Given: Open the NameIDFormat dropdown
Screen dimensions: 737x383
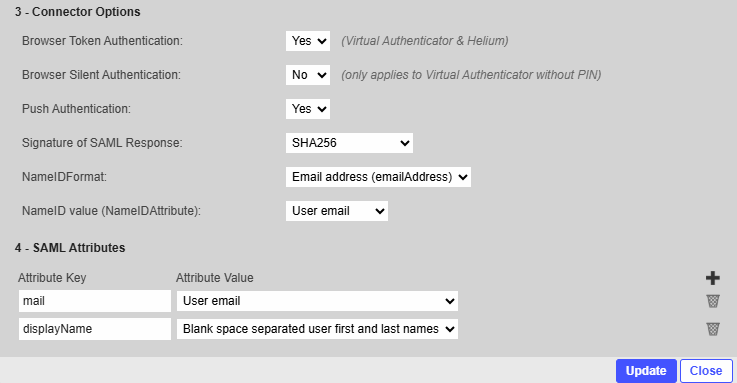Looking at the screenshot, I should (x=378, y=177).
